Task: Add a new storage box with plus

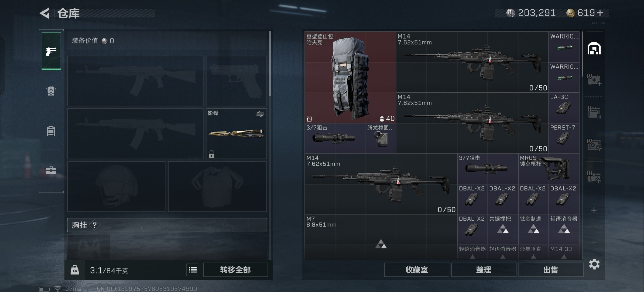Action: pyautogui.click(x=594, y=210)
